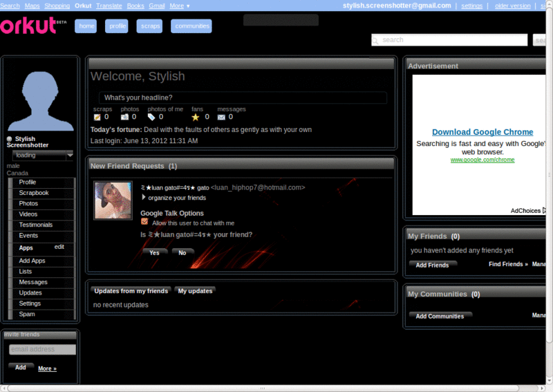Click What's your headline field
The image size is (553, 392).
point(243,97)
